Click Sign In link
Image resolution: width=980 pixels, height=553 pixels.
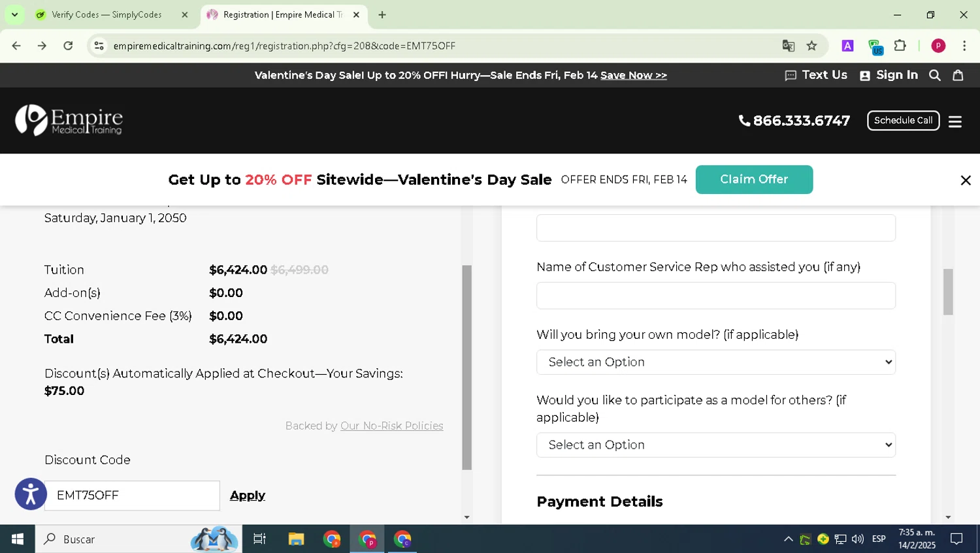coord(889,75)
